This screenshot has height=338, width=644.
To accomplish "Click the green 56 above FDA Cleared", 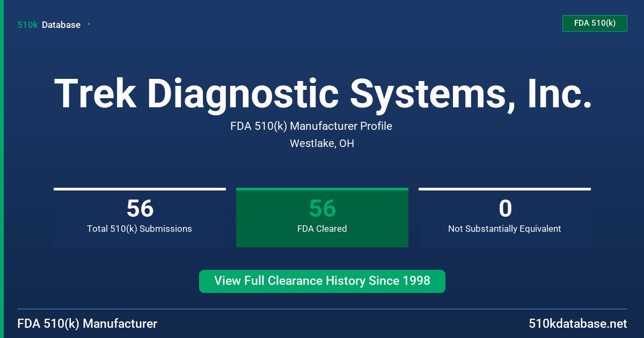I will click(x=322, y=208).
